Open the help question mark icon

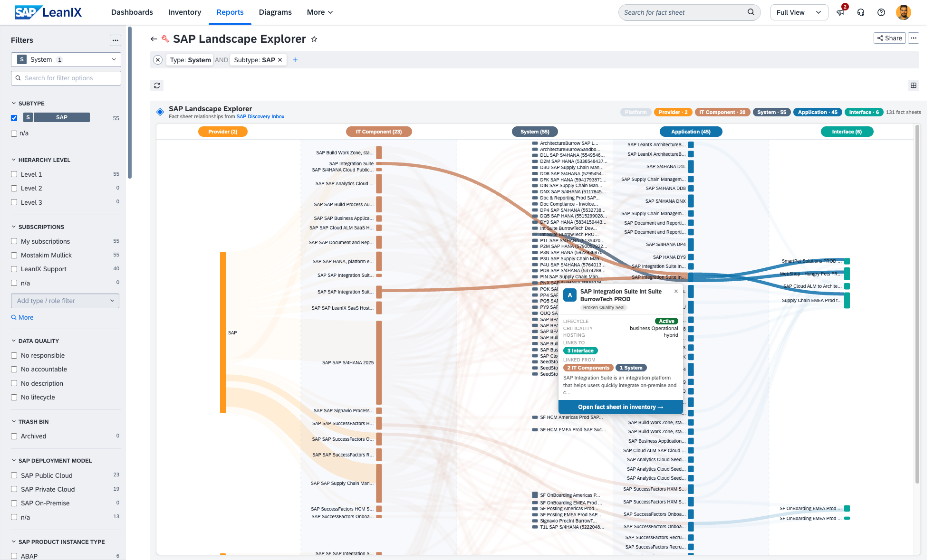pos(881,12)
